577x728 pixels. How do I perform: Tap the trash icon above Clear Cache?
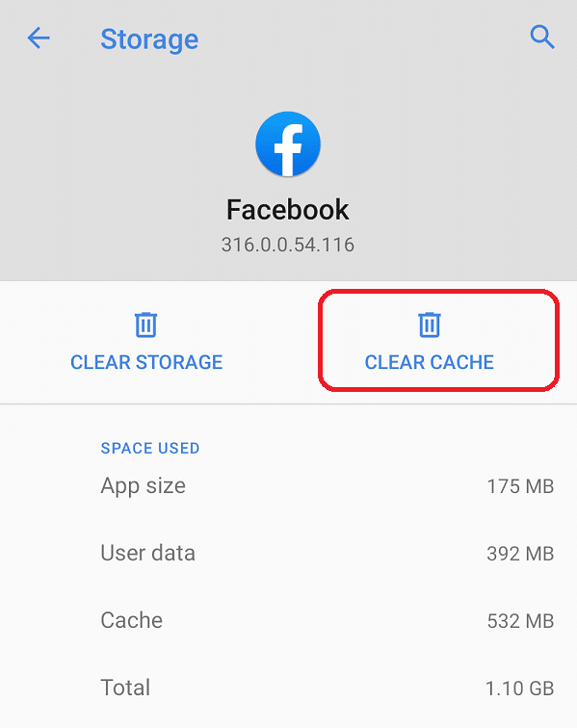[430, 325]
